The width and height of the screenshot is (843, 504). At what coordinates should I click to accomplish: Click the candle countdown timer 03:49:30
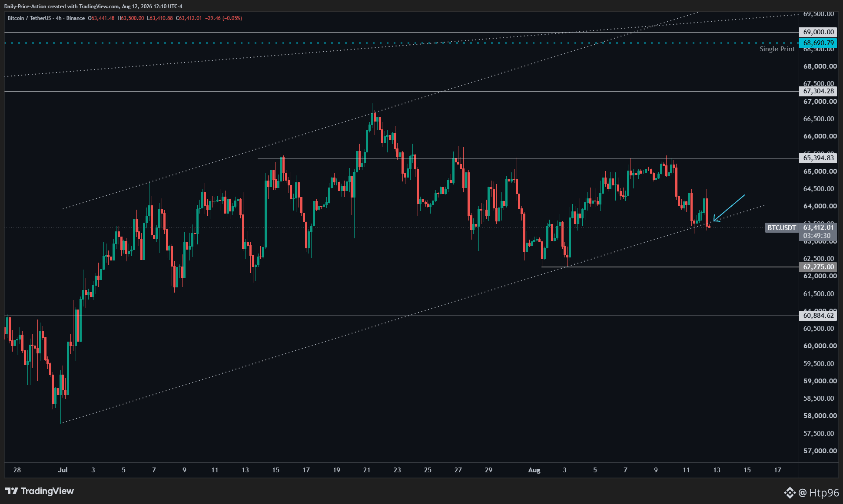click(816, 236)
